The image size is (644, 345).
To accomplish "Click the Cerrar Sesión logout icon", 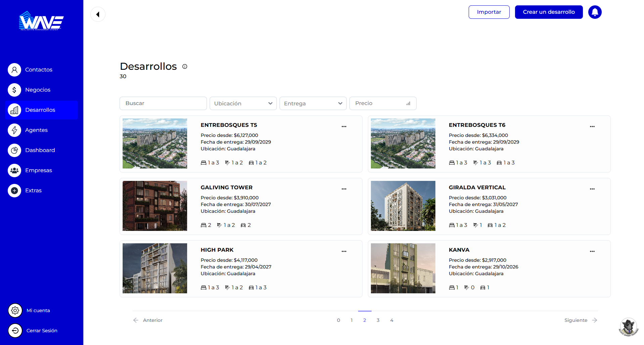I will pyautogui.click(x=15, y=331).
